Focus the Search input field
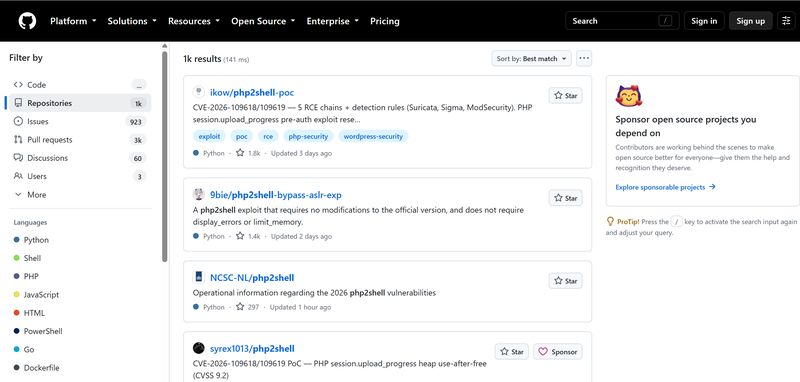Screen dimensions: 800x382 point(622,21)
